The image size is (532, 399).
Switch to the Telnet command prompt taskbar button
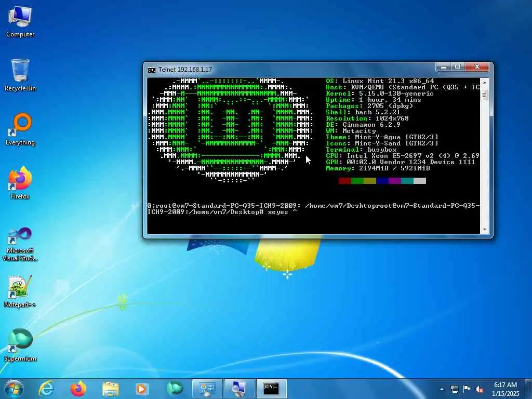click(271, 389)
